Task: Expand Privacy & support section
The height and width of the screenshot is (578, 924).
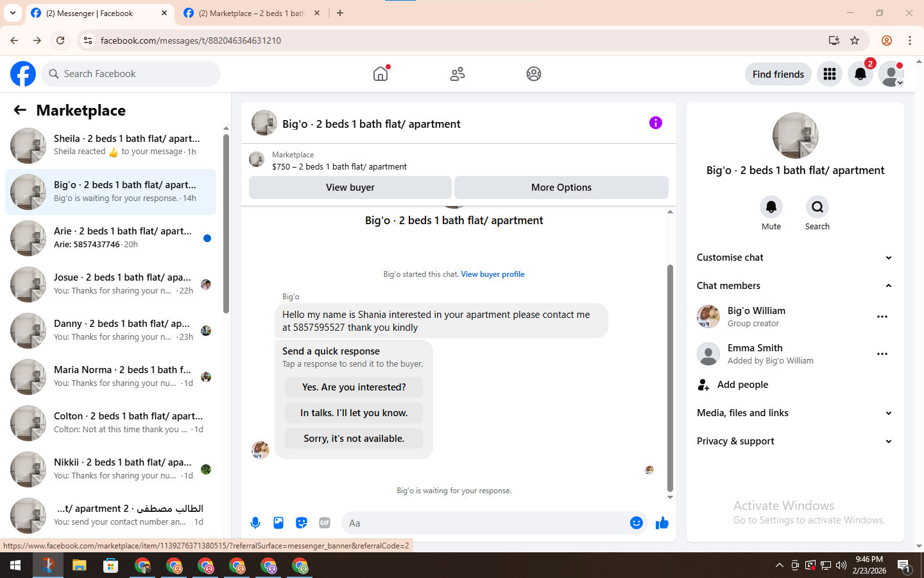Action: [x=795, y=441]
